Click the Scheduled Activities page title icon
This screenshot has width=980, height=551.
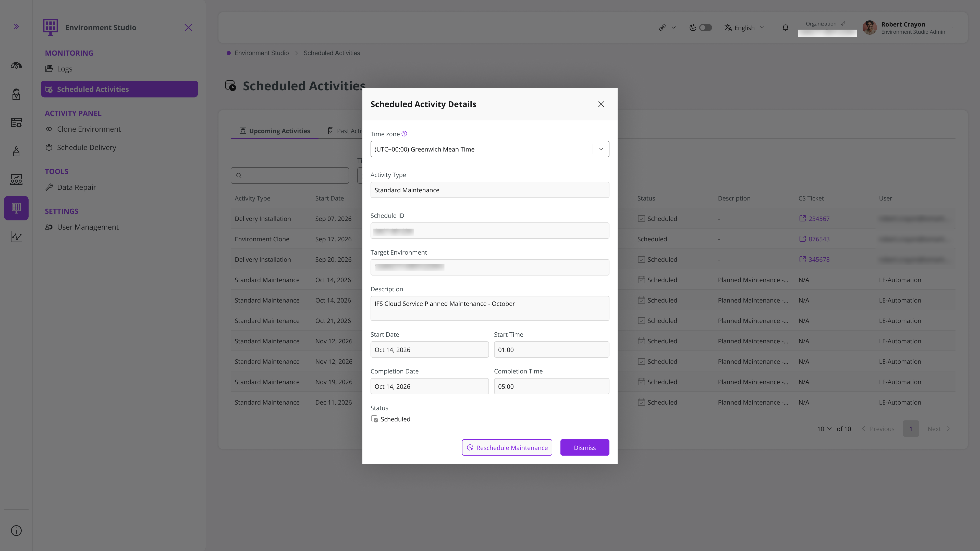(x=230, y=86)
